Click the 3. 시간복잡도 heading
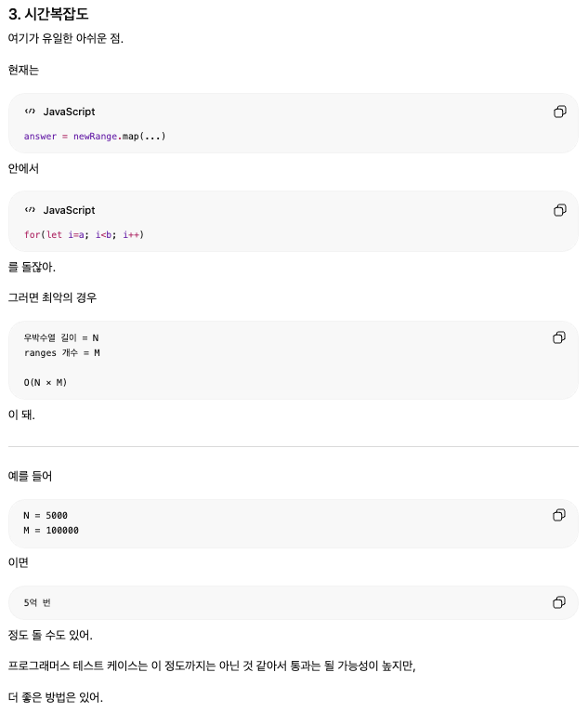Screen dimensions: 588x712 [48, 14]
